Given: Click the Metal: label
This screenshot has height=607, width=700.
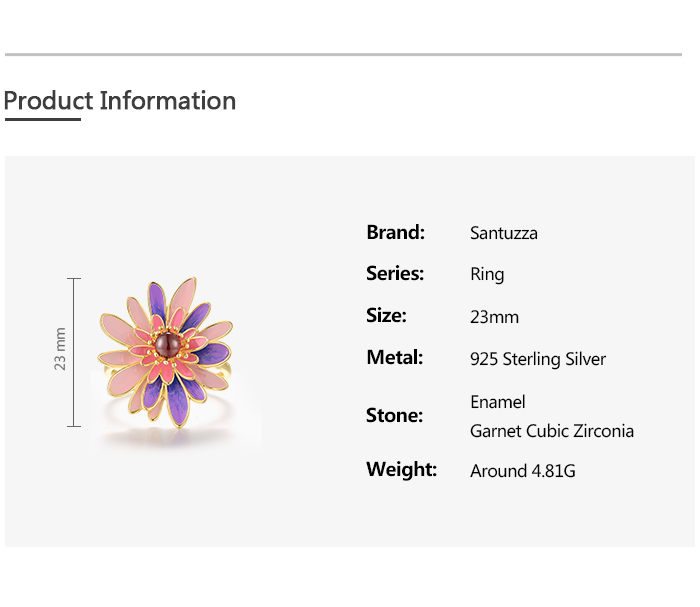Looking at the screenshot, I should (395, 358).
